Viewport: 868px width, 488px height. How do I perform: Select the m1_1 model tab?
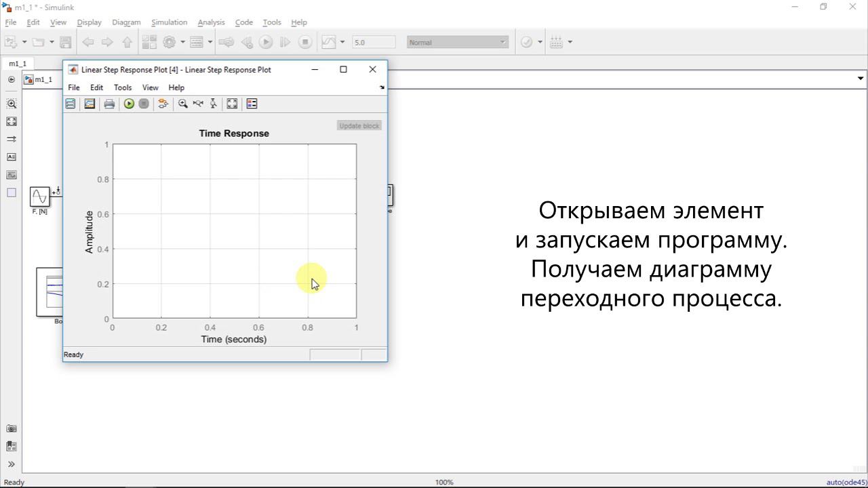pyautogui.click(x=18, y=64)
